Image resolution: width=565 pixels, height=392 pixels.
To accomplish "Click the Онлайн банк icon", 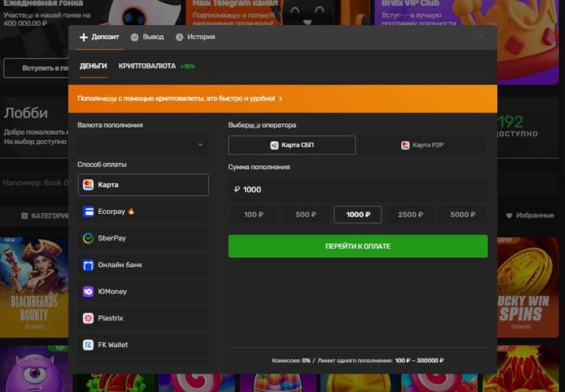I will point(88,265).
